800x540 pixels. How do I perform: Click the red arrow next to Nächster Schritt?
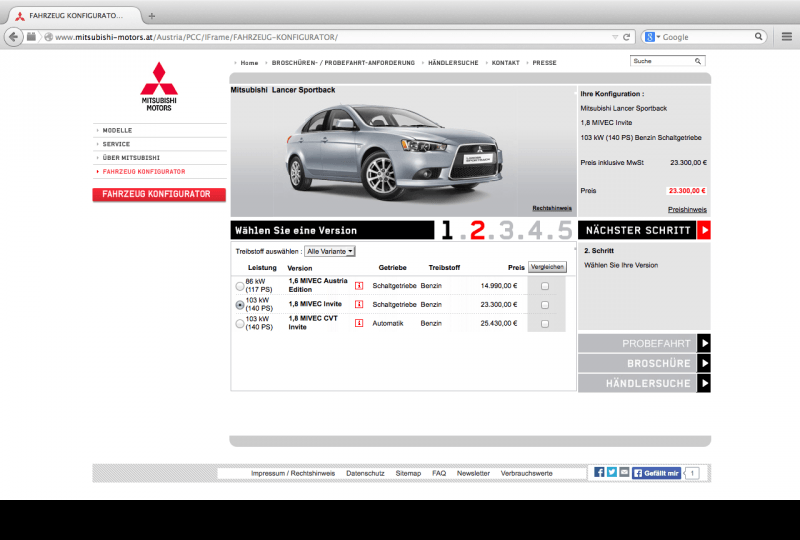click(x=704, y=230)
